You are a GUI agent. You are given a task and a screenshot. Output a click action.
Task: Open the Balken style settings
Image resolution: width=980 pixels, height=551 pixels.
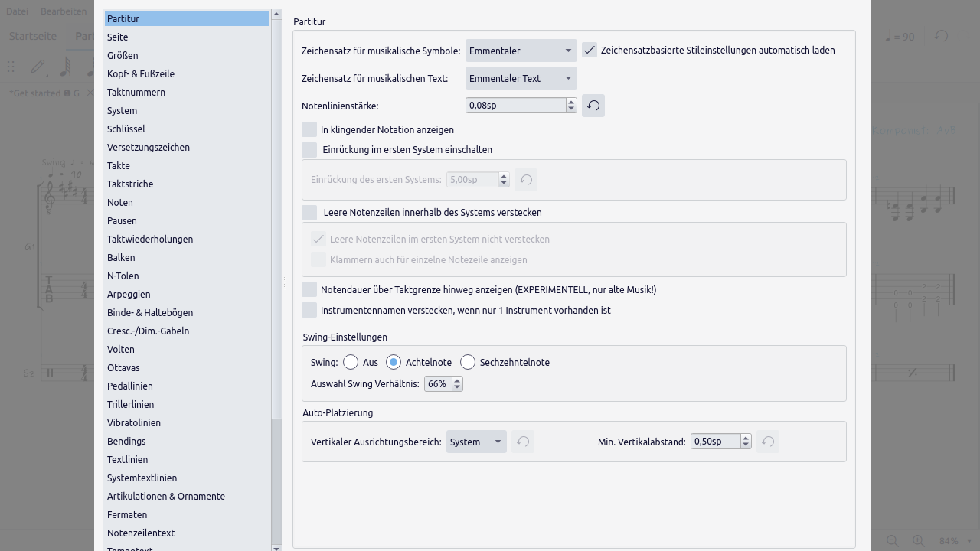(x=121, y=258)
